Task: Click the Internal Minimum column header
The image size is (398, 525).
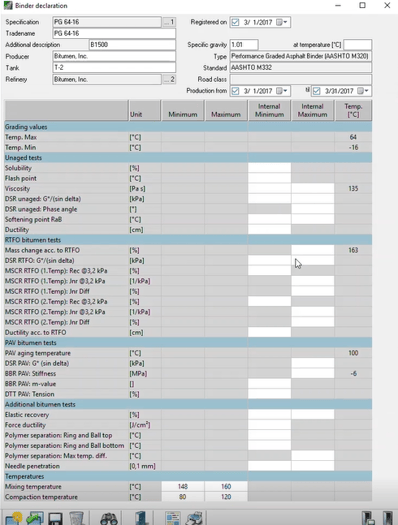Action: click(269, 110)
